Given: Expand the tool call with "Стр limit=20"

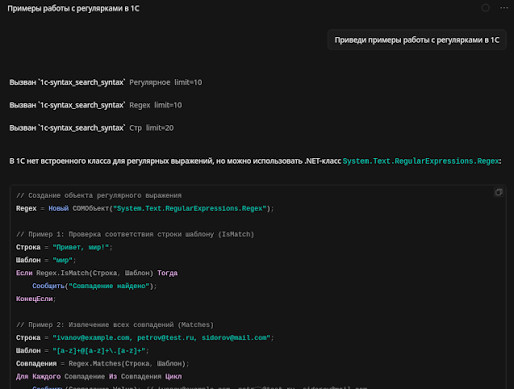Looking at the screenshot, I should click(92, 128).
